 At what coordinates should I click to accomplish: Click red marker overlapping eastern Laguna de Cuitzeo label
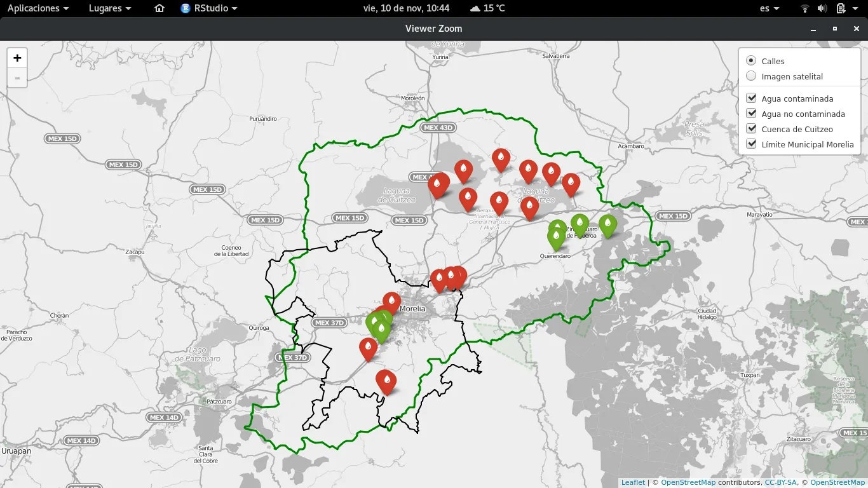pos(529,208)
